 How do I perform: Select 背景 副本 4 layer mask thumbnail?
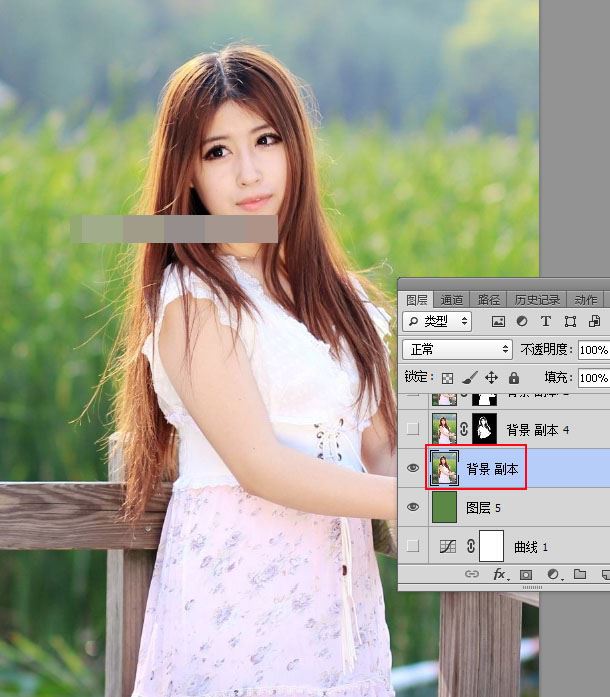[484, 429]
